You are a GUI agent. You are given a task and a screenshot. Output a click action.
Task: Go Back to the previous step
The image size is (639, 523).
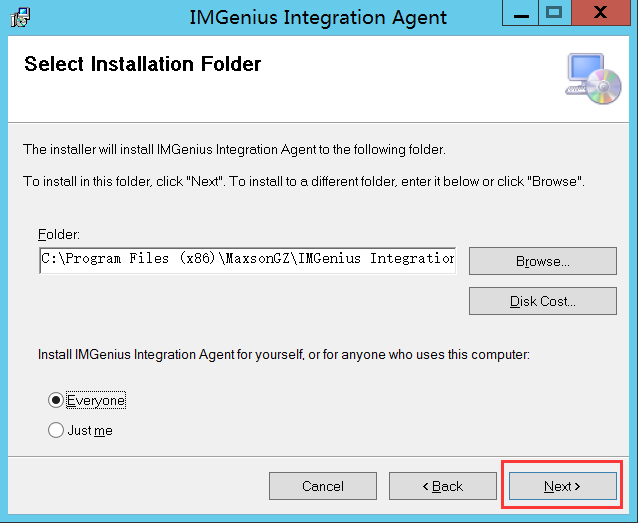point(442,486)
